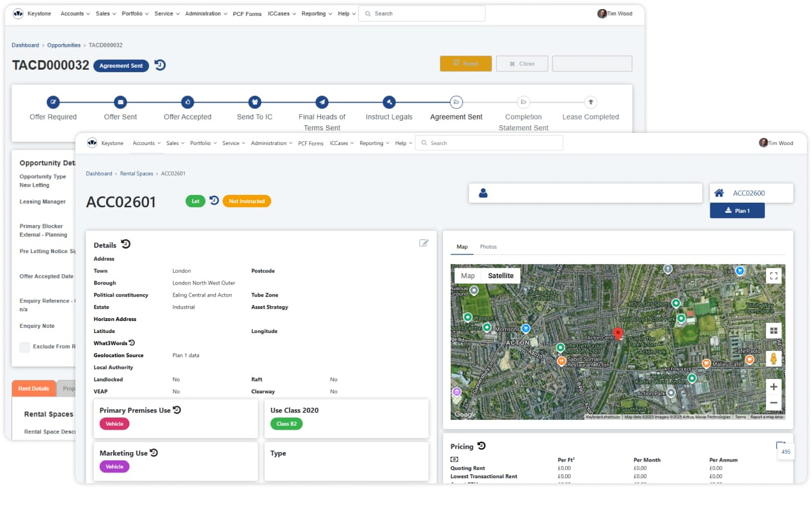Image resolution: width=812 pixels, height=505 pixels.
Task: Click the Street View pegman icon
Action: (x=774, y=359)
